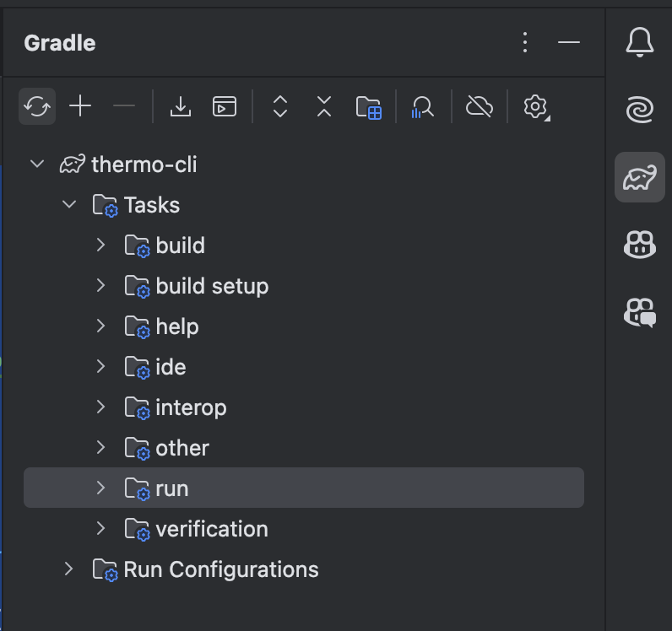
Task: Click the Gradle panel title
Action: [60, 43]
